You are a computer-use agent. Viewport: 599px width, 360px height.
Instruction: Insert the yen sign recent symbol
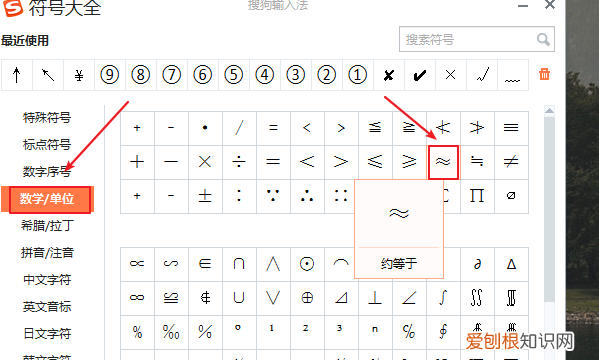(x=79, y=75)
